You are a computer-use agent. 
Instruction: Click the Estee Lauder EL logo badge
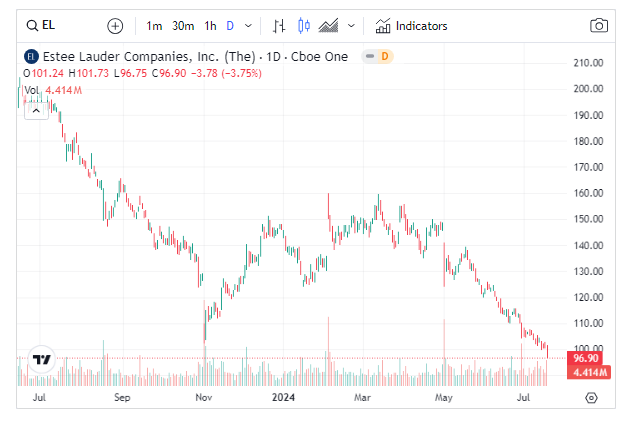coord(31,57)
